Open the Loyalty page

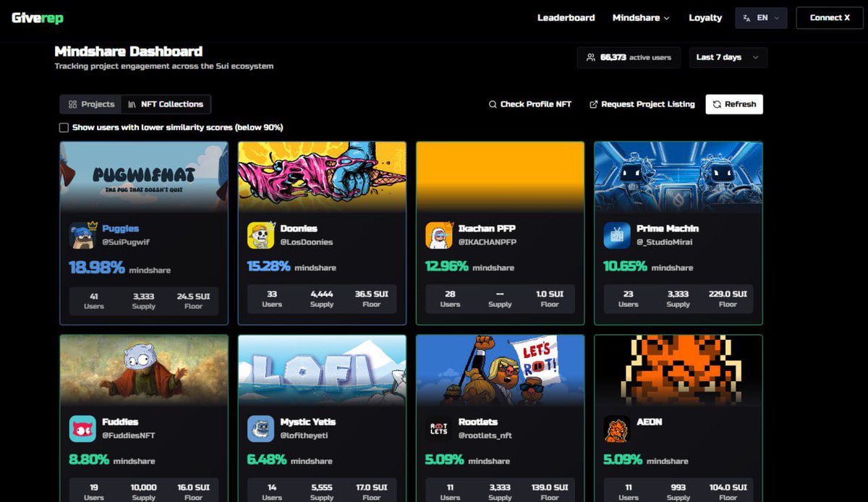[x=705, y=18]
